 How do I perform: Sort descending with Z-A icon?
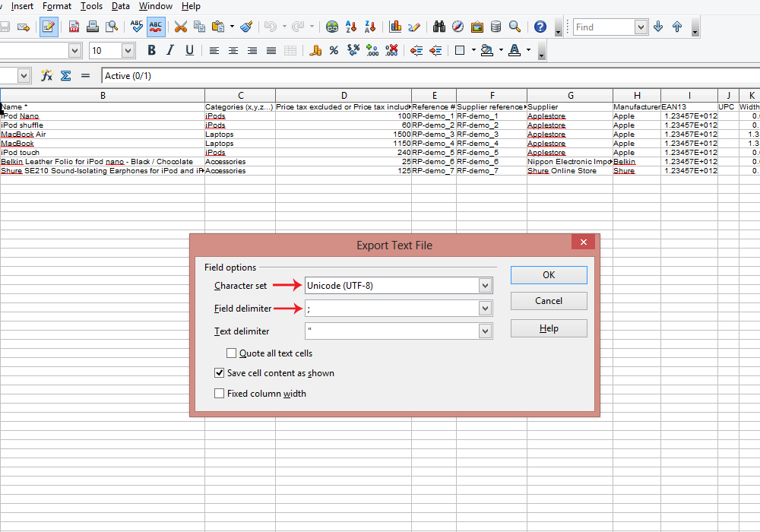[x=370, y=27]
